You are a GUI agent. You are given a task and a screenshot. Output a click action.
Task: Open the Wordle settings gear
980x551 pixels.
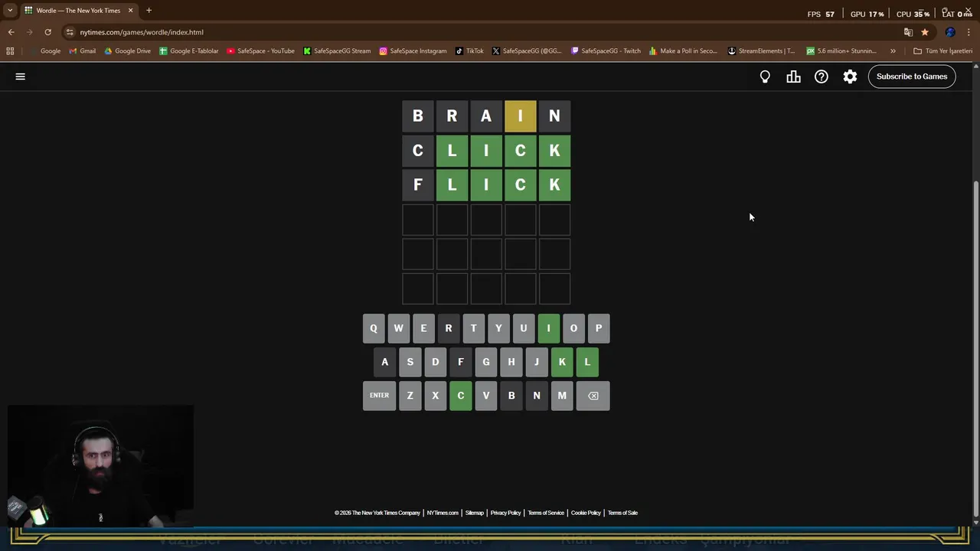850,77
